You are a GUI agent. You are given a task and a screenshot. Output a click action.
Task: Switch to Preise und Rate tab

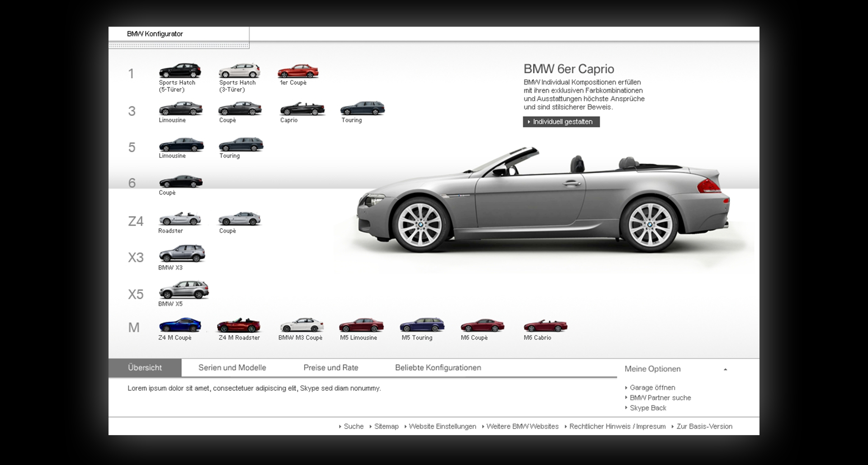click(330, 368)
